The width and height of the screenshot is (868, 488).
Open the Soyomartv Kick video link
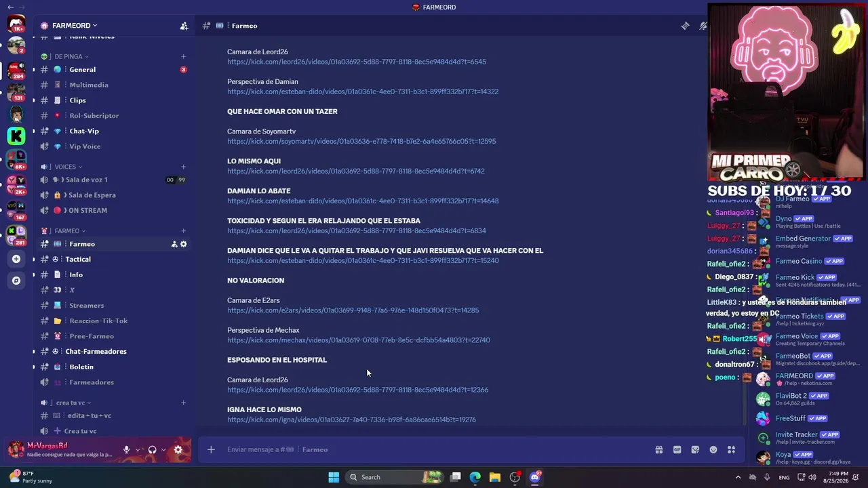tap(361, 141)
